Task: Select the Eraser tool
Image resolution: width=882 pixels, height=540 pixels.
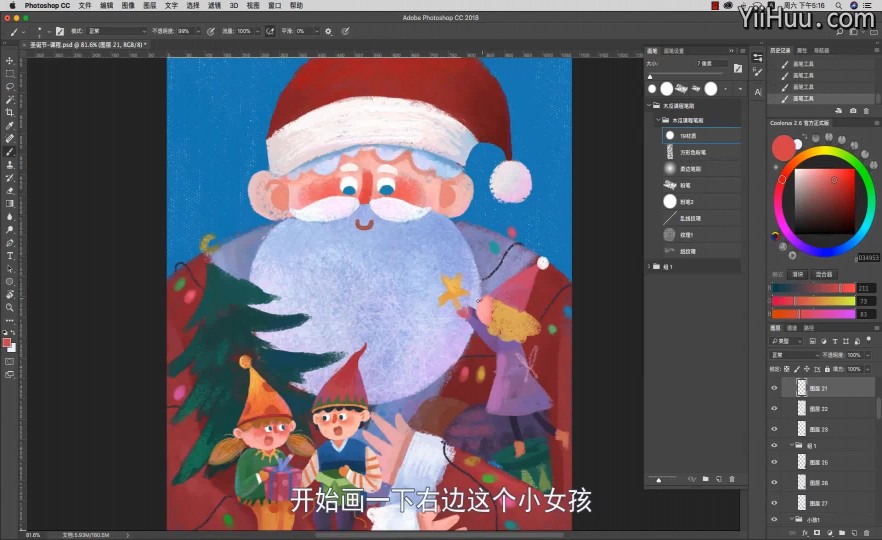Action: point(10,191)
